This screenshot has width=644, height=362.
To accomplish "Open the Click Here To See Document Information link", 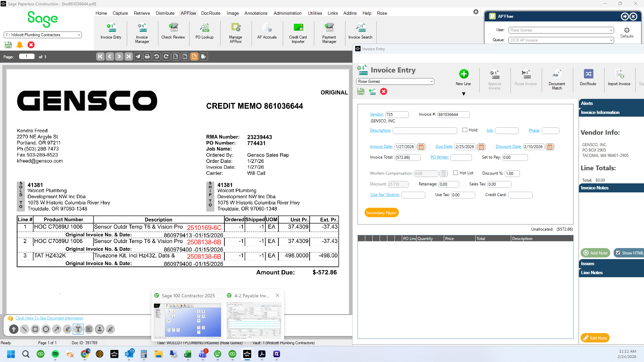I will click(x=49, y=318).
